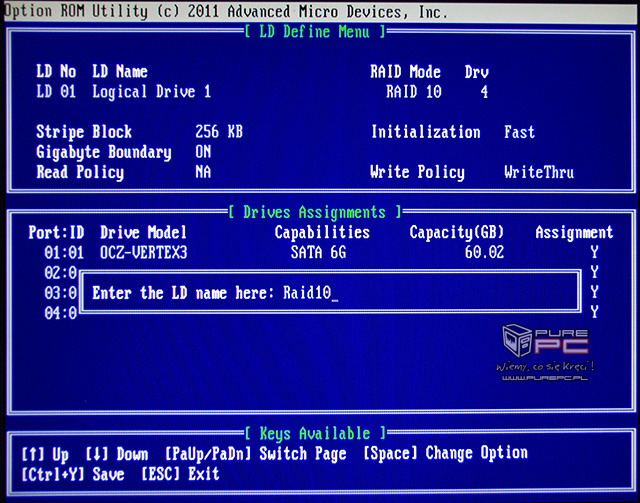The width and height of the screenshot is (640, 503).
Task: Click the PaUp/PaDn Switch Page hint
Action: click(x=256, y=454)
